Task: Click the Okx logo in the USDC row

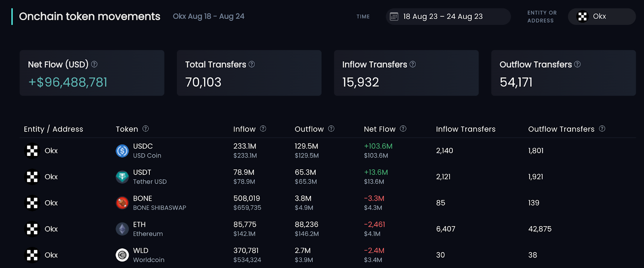Action: 32,151
